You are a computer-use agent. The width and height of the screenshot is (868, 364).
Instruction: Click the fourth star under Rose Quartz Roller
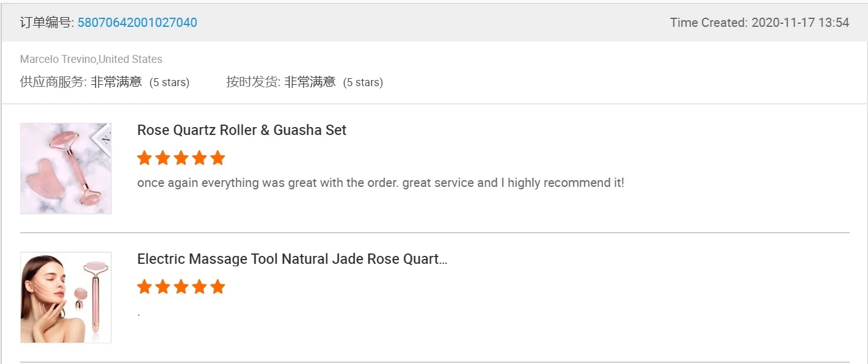coord(199,158)
